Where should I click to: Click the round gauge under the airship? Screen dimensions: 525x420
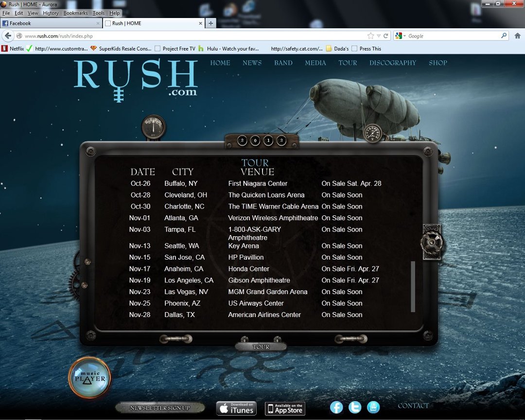[x=372, y=133]
